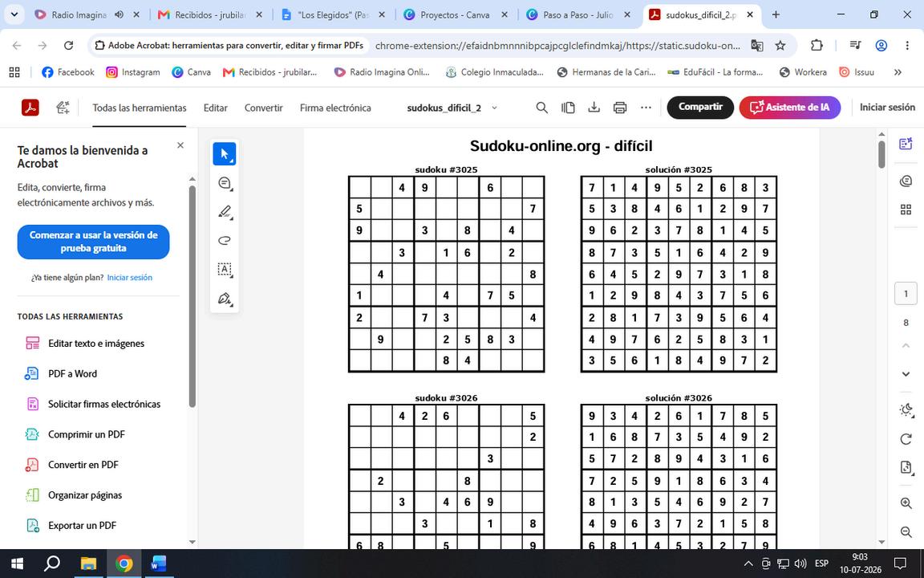The image size is (924, 578).
Task: Download the PDF with the download icon
Action: point(594,108)
